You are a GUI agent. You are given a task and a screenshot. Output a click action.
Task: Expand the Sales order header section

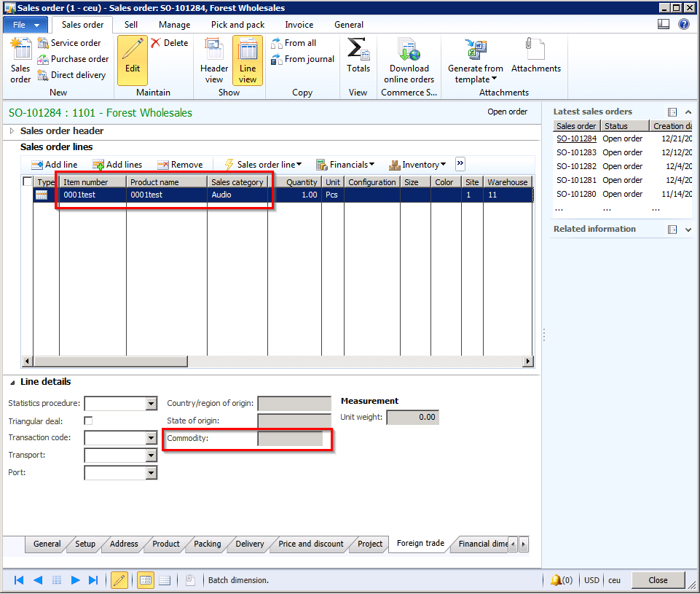tap(12, 131)
